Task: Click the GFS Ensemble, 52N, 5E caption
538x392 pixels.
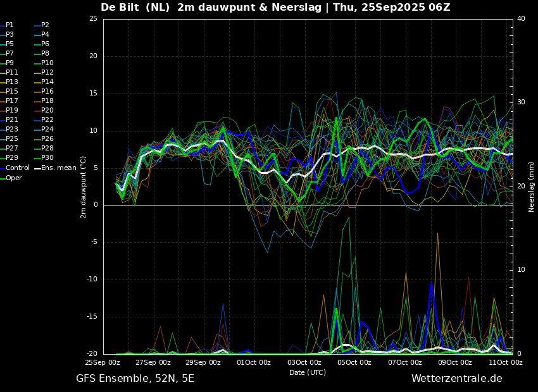Action: [135, 379]
